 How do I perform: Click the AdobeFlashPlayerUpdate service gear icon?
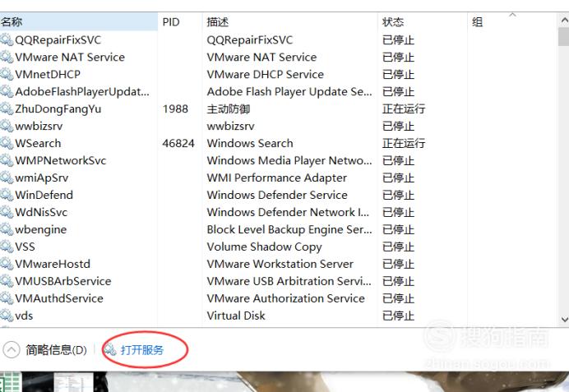[x=7, y=91]
